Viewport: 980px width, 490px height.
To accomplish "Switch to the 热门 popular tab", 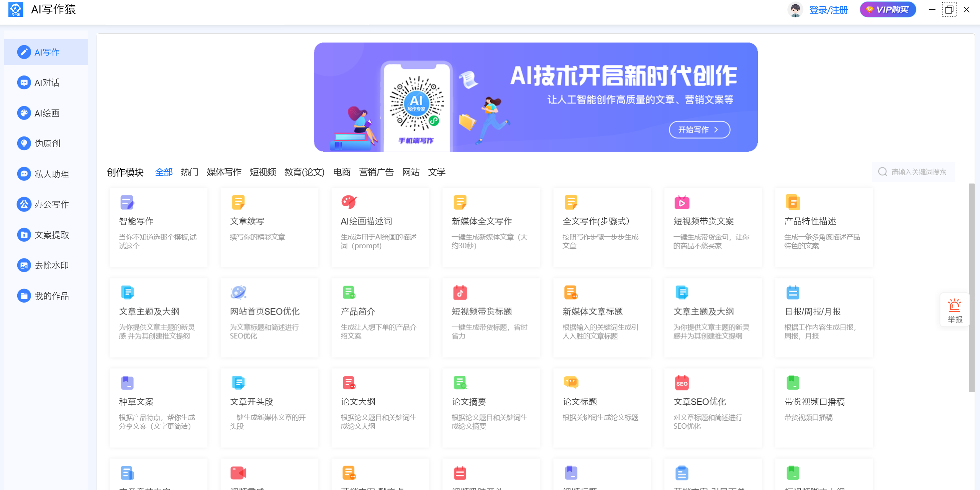I will click(189, 172).
